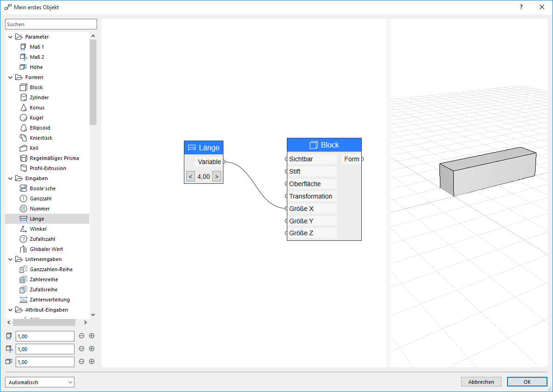
Task: Select the Winkel input icon
Action: click(x=24, y=229)
